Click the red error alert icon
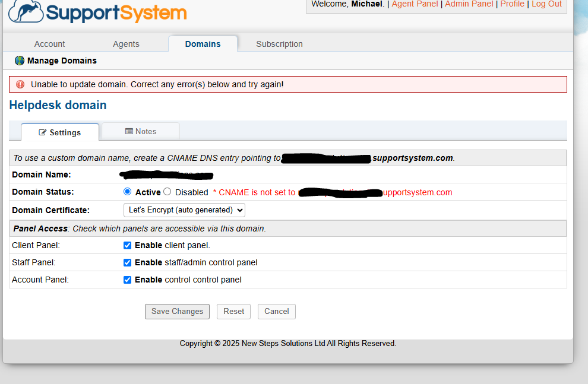 20,84
